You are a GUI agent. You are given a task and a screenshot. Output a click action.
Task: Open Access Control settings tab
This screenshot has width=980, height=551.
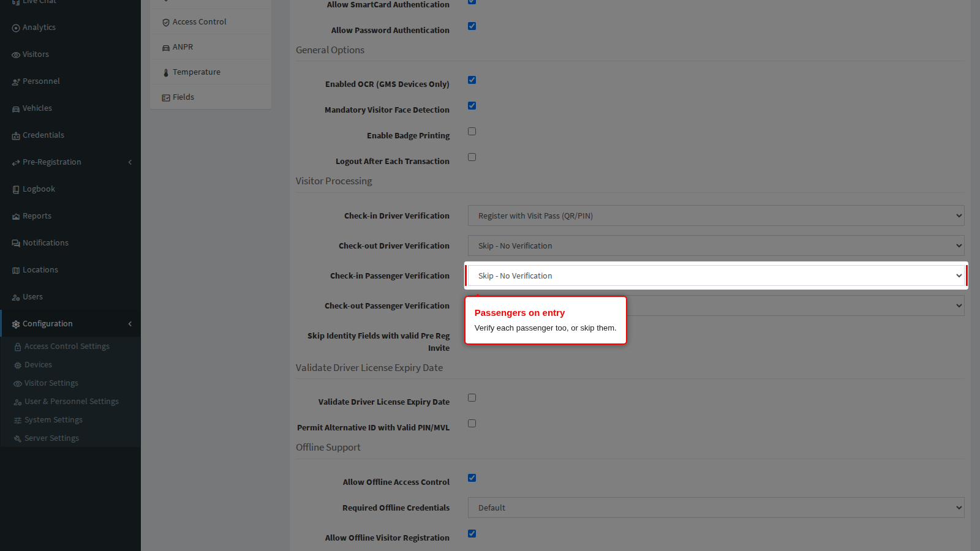pyautogui.click(x=211, y=22)
